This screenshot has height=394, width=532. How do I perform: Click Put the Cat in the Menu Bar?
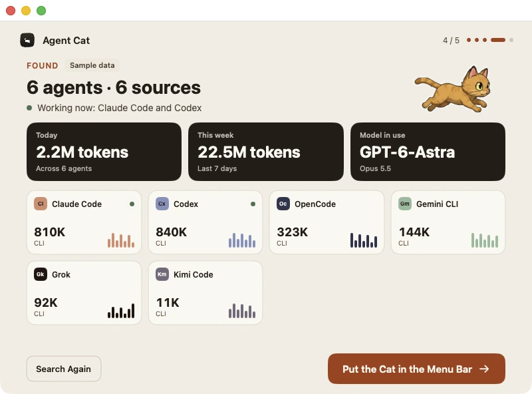[416, 369]
